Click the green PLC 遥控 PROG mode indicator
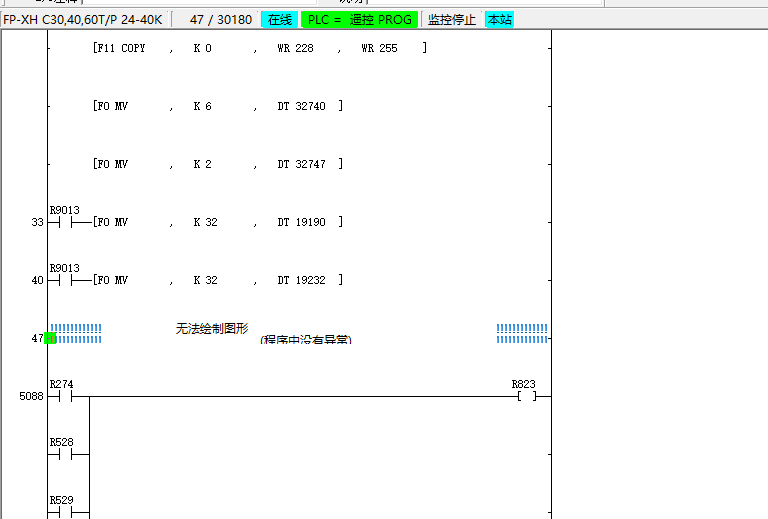This screenshot has width=768, height=519. coord(360,19)
